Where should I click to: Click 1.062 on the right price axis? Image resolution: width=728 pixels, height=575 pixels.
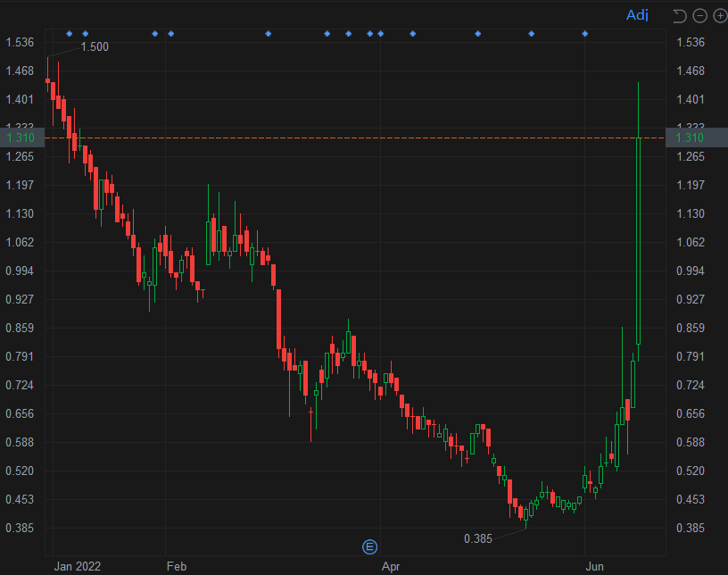(691, 242)
